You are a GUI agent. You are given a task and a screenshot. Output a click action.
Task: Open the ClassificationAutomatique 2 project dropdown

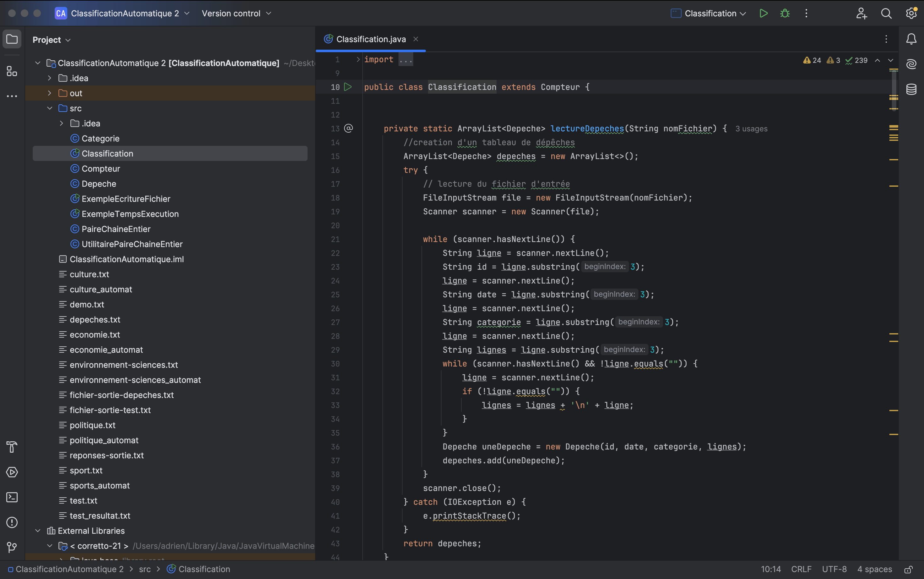(123, 14)
